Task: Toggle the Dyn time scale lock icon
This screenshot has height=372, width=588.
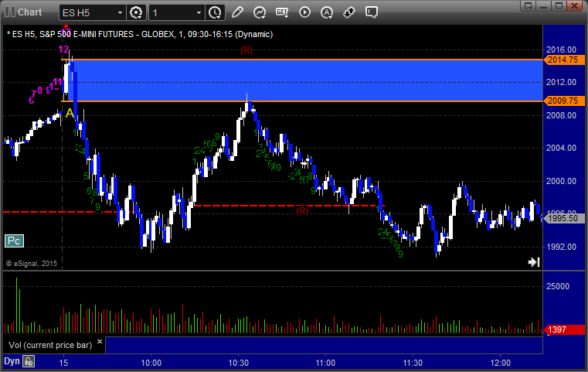Action: [x=29, y=361]
